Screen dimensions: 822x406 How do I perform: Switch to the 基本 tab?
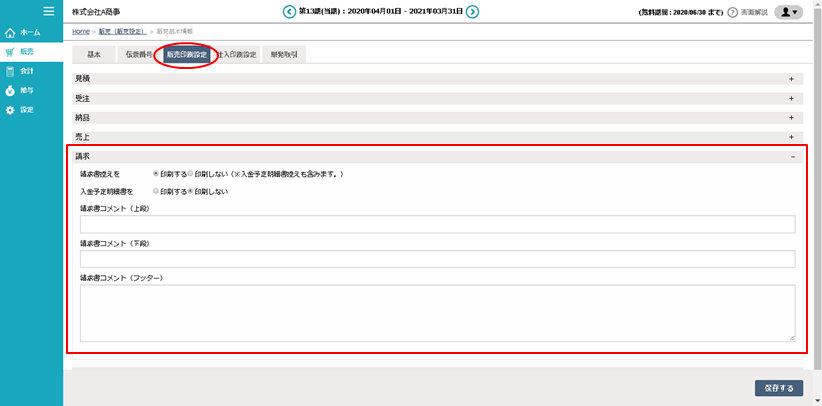(x=94, y=54)
